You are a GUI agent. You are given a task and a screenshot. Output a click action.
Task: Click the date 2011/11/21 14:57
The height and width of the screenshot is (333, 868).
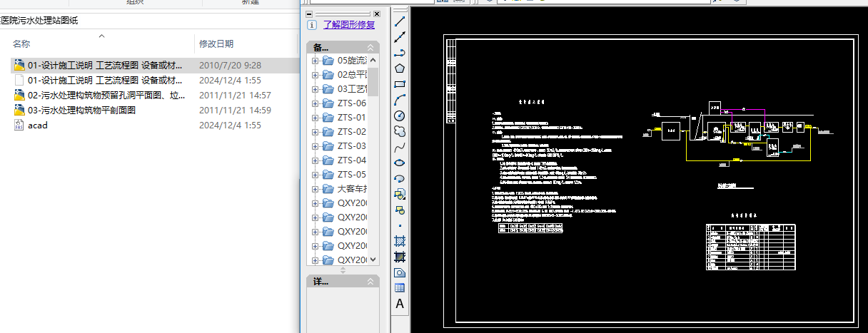point(235,95)
